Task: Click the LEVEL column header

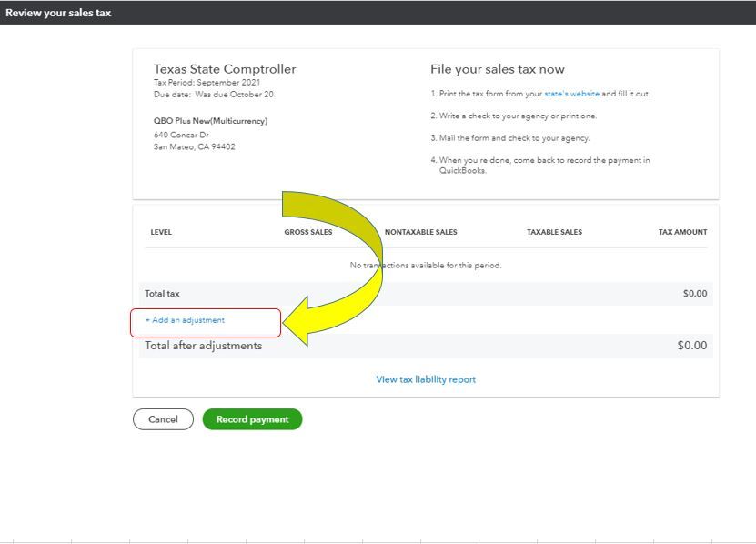Action: [x=161, y=232]
